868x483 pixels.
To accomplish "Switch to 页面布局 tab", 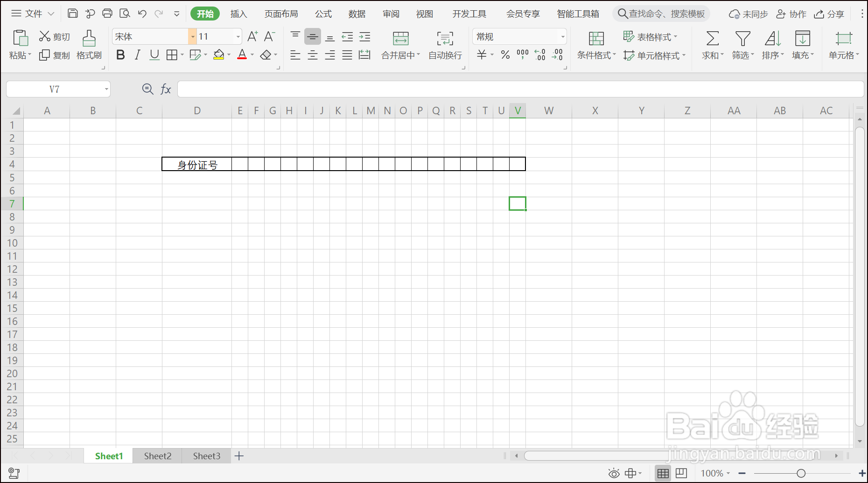I will point(281,14).
